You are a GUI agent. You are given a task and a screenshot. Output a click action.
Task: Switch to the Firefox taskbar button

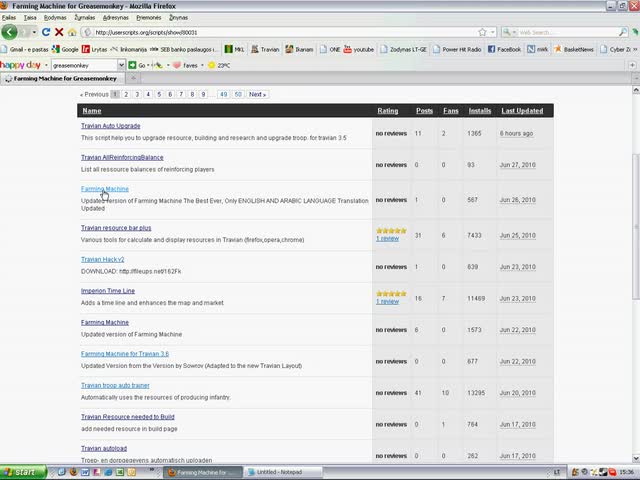click(203, 472)
